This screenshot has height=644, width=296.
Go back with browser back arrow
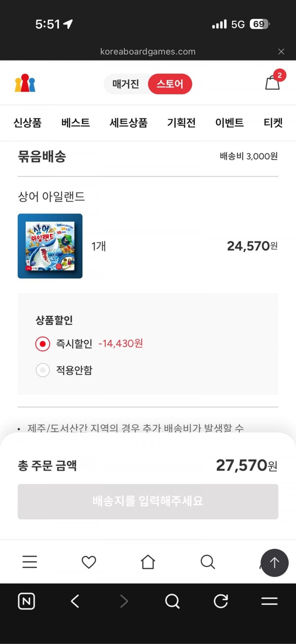click(75, 601)
